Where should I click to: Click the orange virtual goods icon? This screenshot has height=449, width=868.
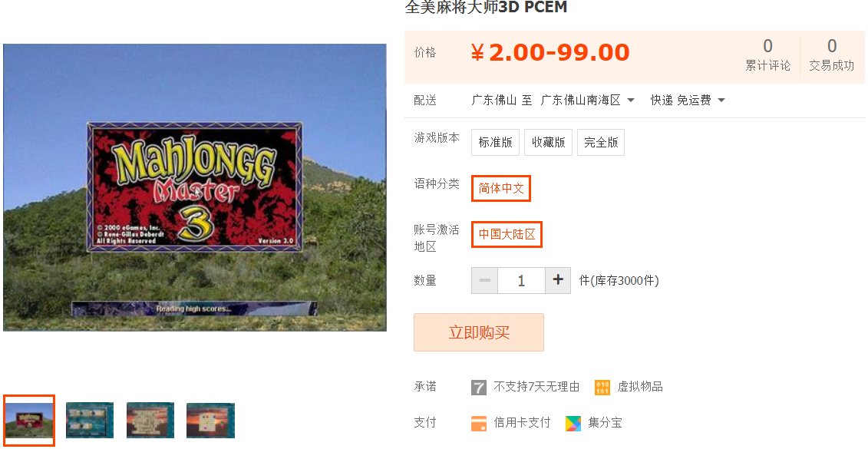coord(602,387)
